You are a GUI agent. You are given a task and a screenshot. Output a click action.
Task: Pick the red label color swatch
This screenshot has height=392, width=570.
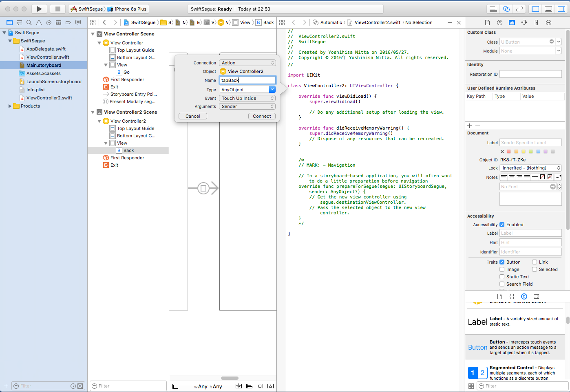[509, 152]
